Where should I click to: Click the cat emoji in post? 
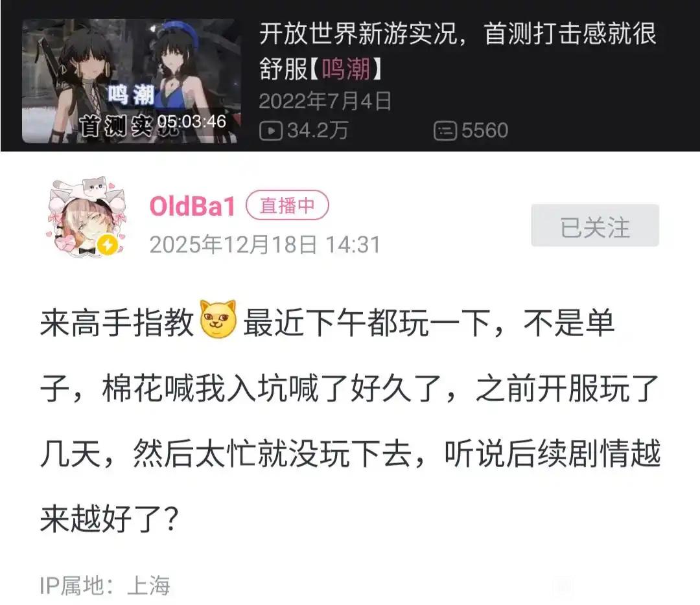pos(218,319)
